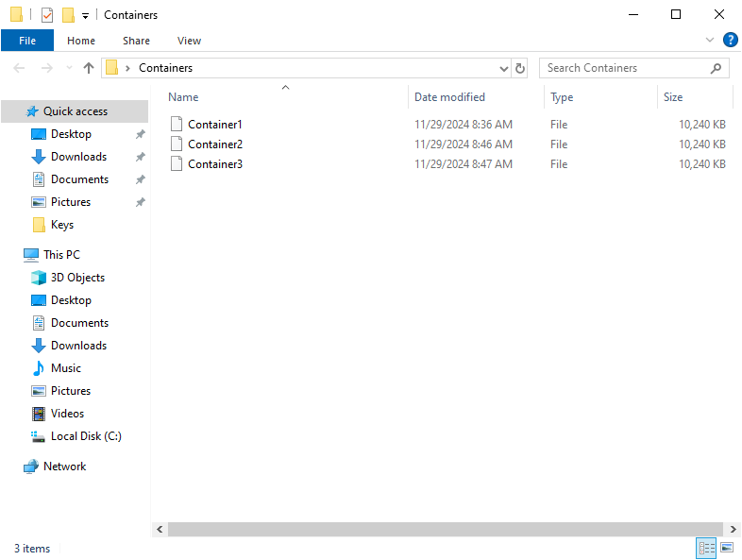The image size is (742, 560).
Task: Select the Container3 file name
Action: (x=215, y=164)
